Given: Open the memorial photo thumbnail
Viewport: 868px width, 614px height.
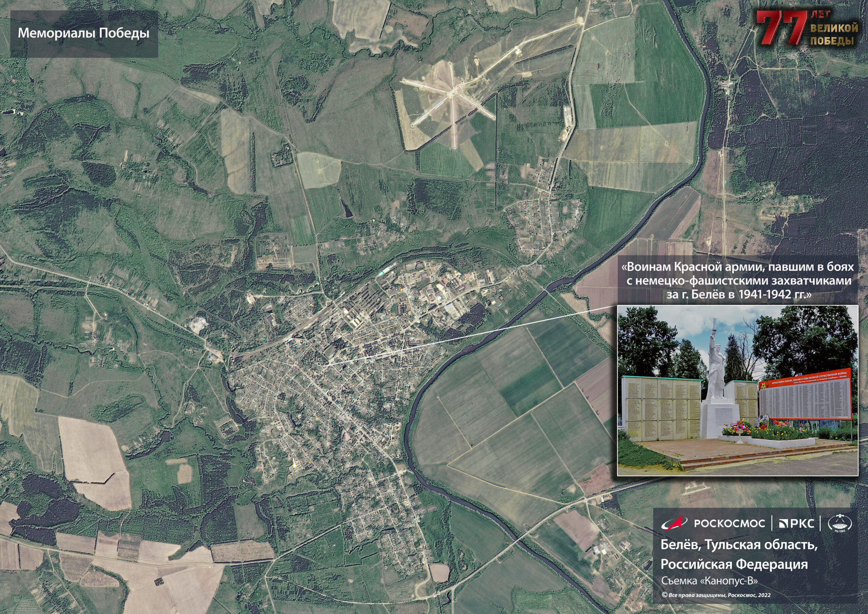Looking at the screenshot, I should click(737, 390).
